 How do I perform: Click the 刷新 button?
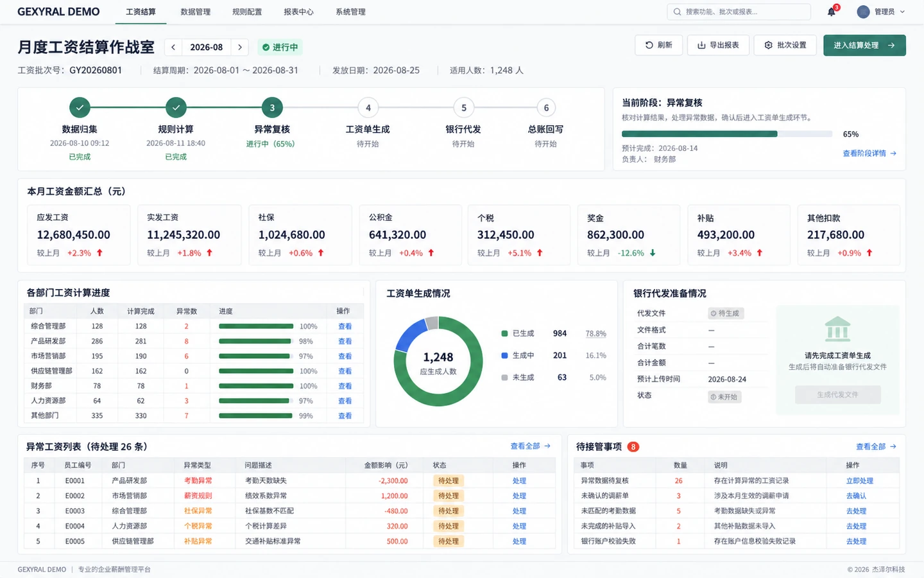coord(658,45)
